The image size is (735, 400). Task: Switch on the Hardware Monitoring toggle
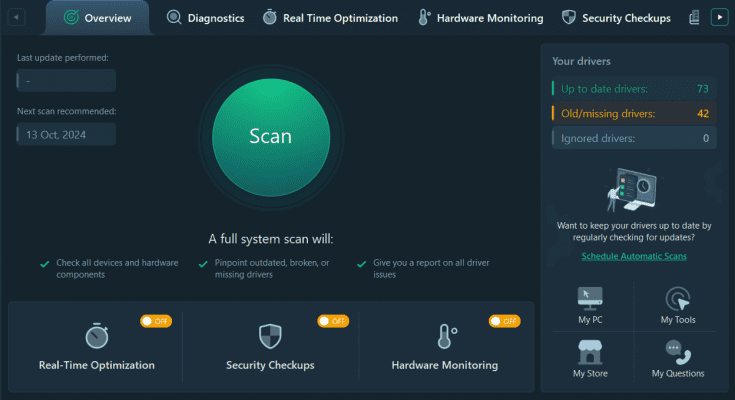(504, 321)
